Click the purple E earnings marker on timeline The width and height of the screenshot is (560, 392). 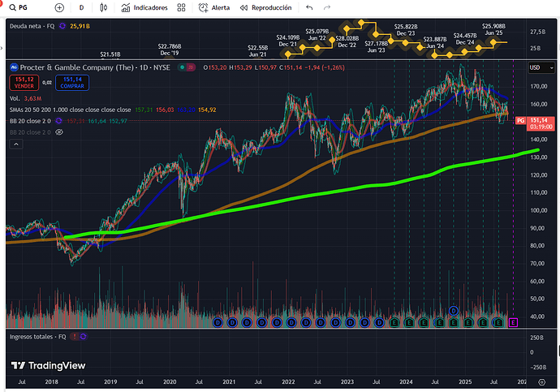pyautogui.click(x=512, y=322)
